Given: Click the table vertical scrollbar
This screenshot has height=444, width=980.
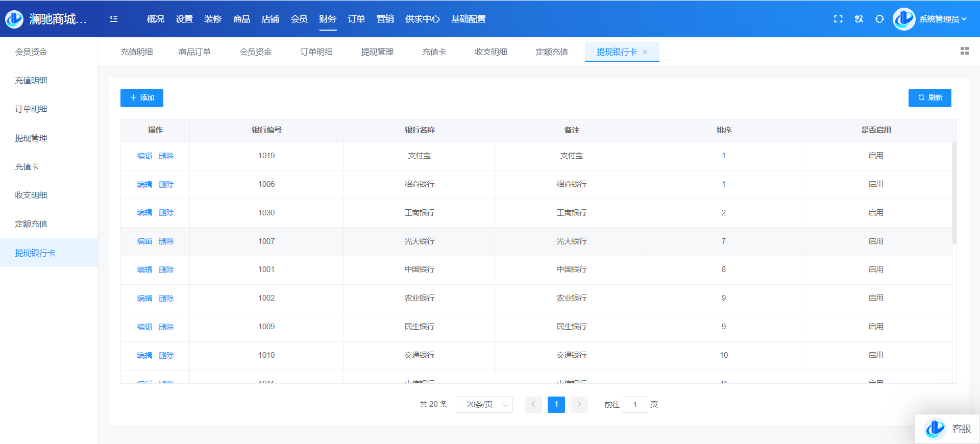Looking at the screenshot, I should point(954,194).
